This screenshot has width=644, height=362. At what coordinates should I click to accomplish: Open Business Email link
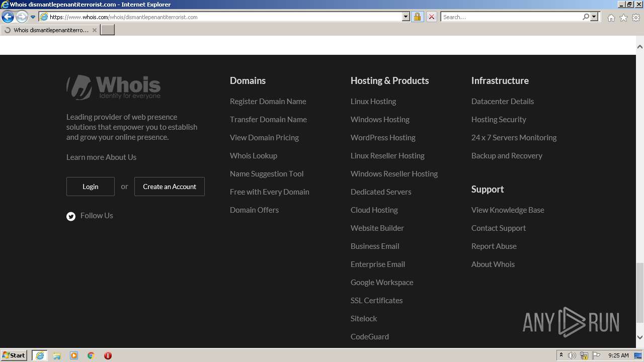pyautogui.click(x=375, y=246)
